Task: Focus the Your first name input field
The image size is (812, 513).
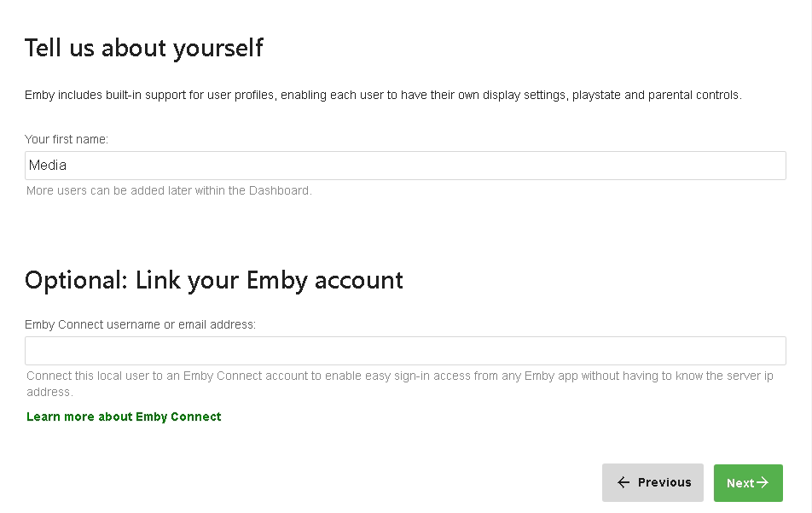Action: click(405, 166)
